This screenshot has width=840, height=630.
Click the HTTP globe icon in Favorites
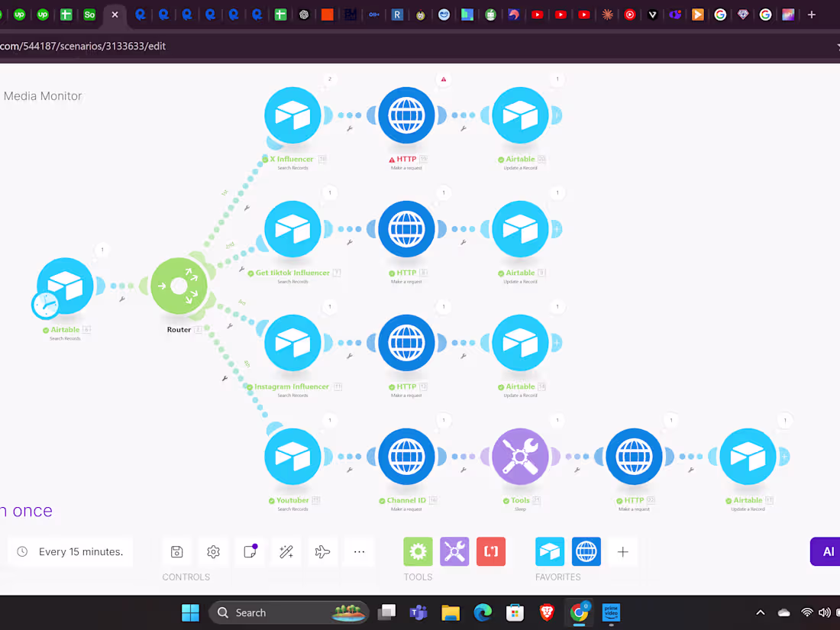pos(586,551)
